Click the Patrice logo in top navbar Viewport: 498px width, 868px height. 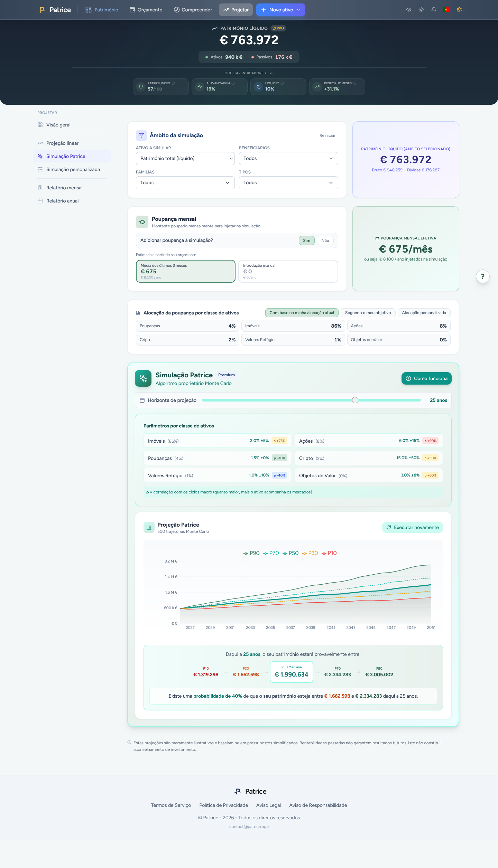tap(54, 10)
